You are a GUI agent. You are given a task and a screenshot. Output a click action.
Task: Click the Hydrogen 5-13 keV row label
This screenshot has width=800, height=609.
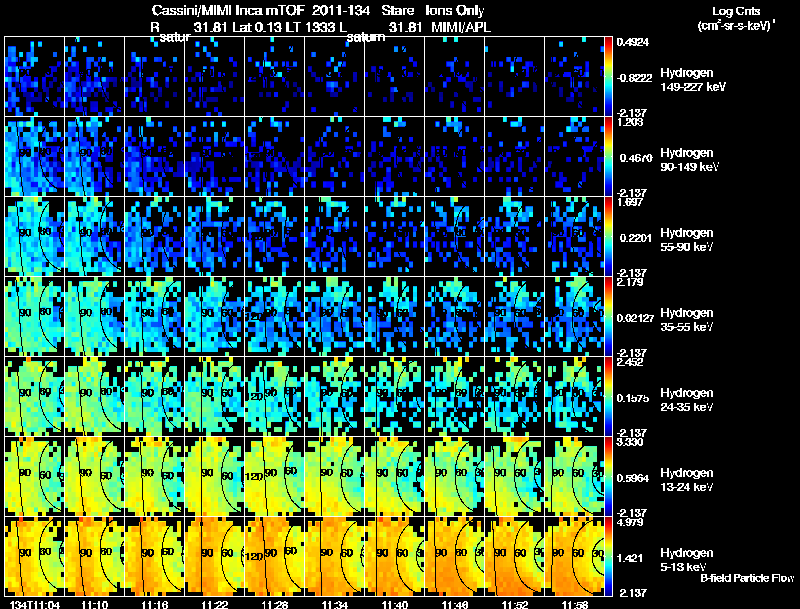coord(687,560)
